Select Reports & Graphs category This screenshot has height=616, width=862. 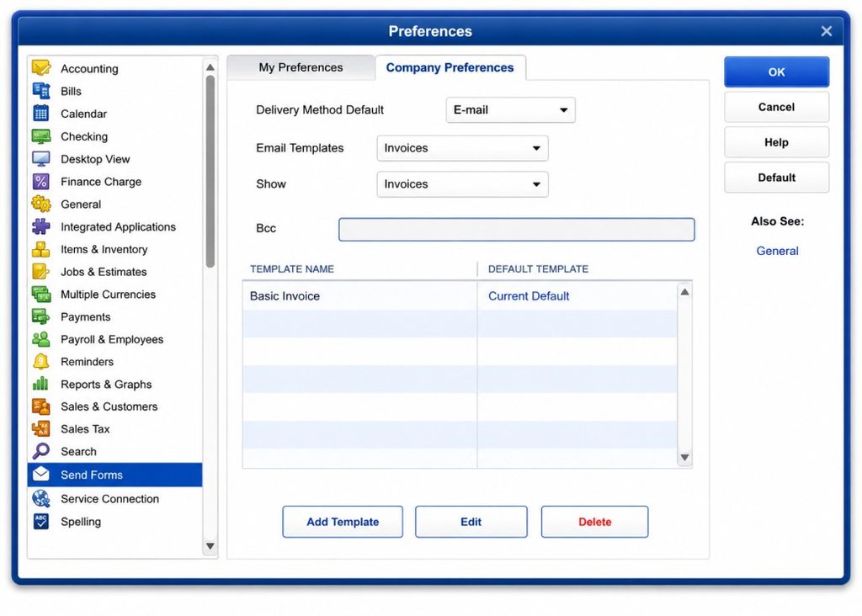pos(114,384)
